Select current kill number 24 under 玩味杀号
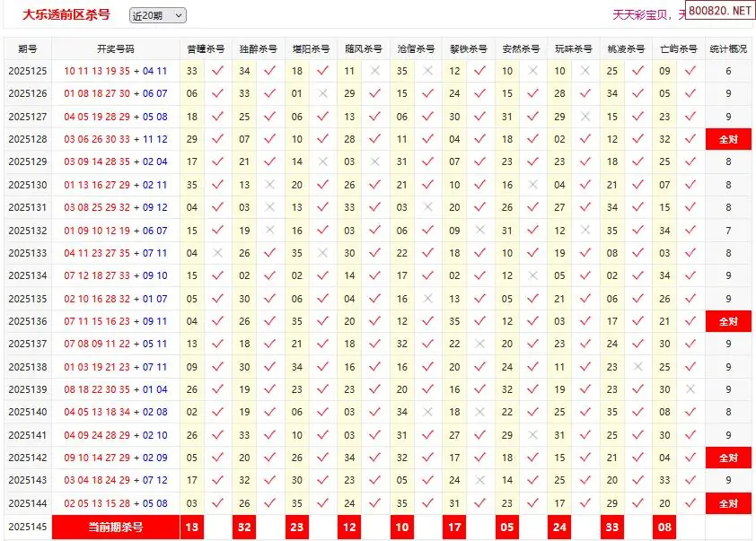Screen dimensions: 756x541 pyautogui.click(x=559, y=527)
